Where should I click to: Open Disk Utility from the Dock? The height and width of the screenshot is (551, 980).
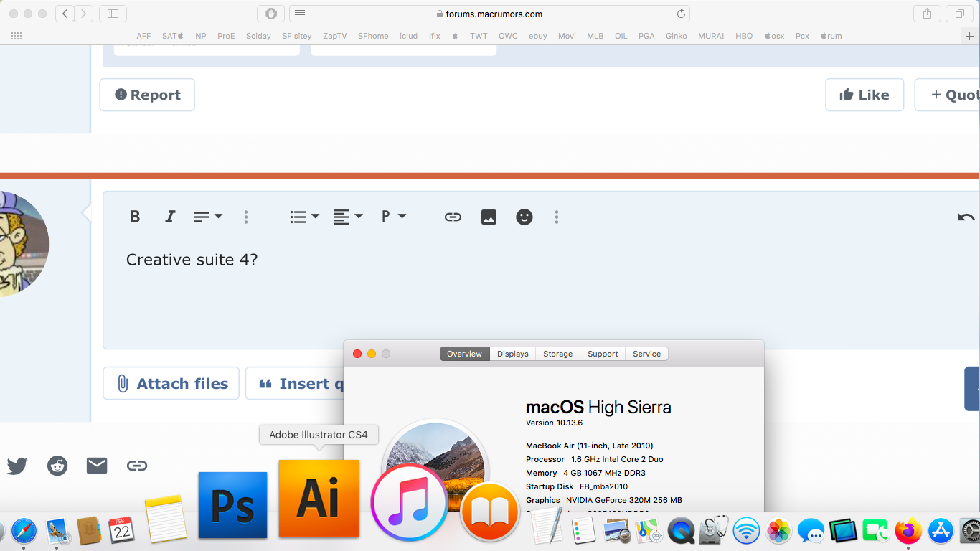715,531
